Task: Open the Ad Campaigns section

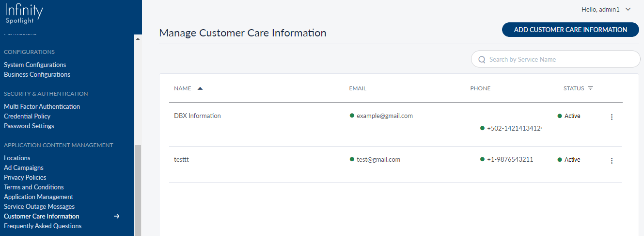Action: coord(24,168)
